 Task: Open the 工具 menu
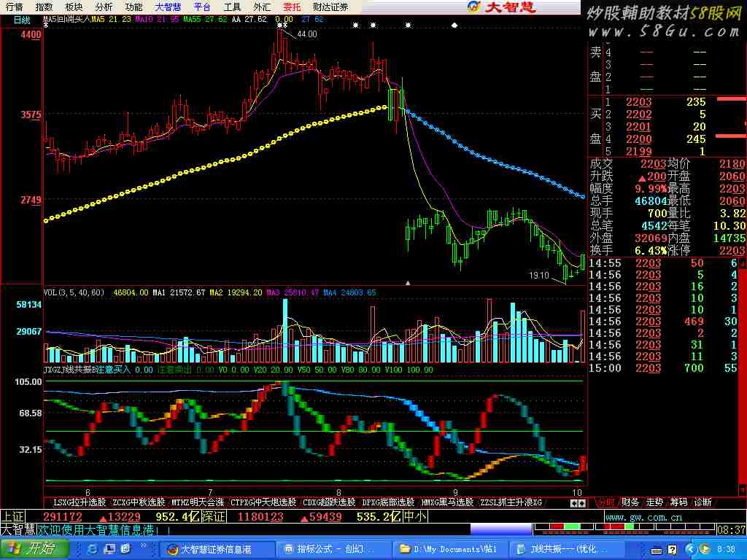click(232, 7)
